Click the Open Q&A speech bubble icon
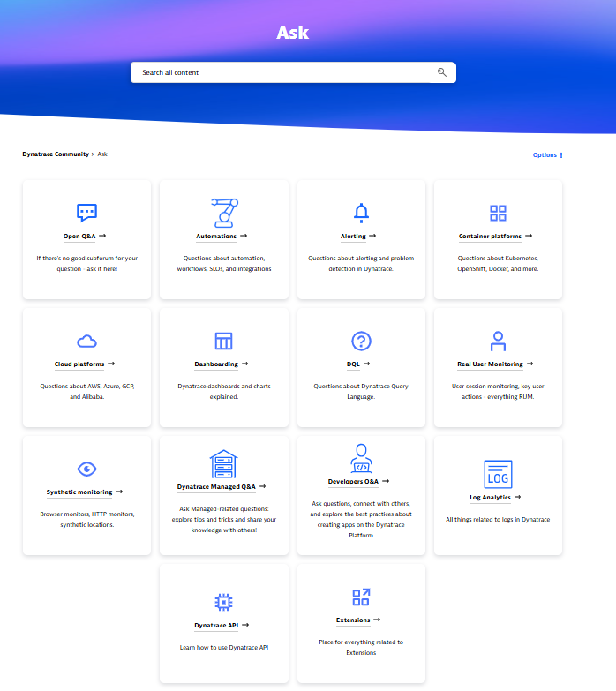This screenshot has height=691, width=616. point(86,213)
